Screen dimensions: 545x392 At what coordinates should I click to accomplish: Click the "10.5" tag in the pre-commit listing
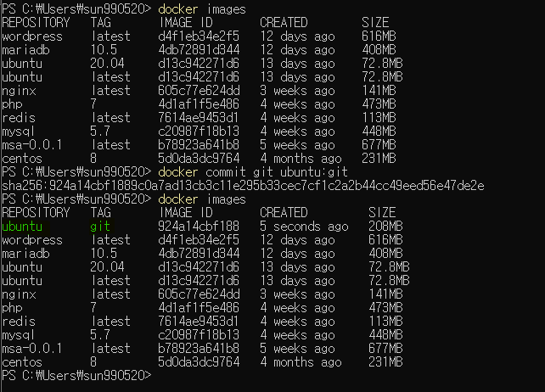coord(104,50)
